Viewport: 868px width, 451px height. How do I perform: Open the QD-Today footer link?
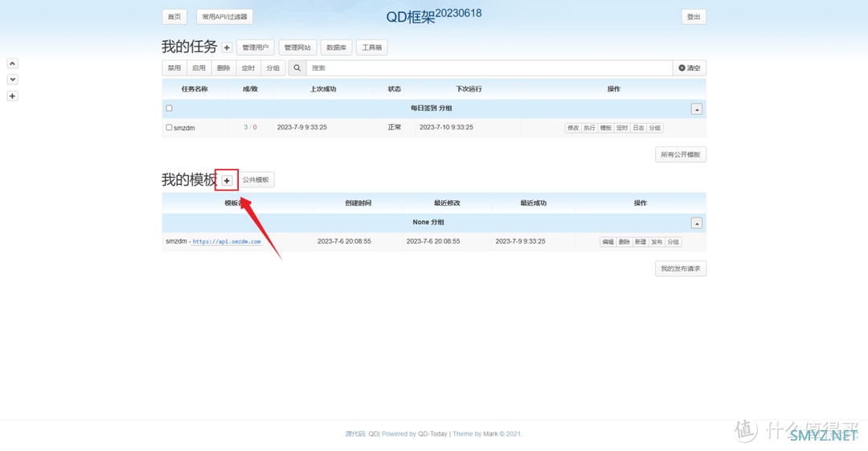[432, 434]
